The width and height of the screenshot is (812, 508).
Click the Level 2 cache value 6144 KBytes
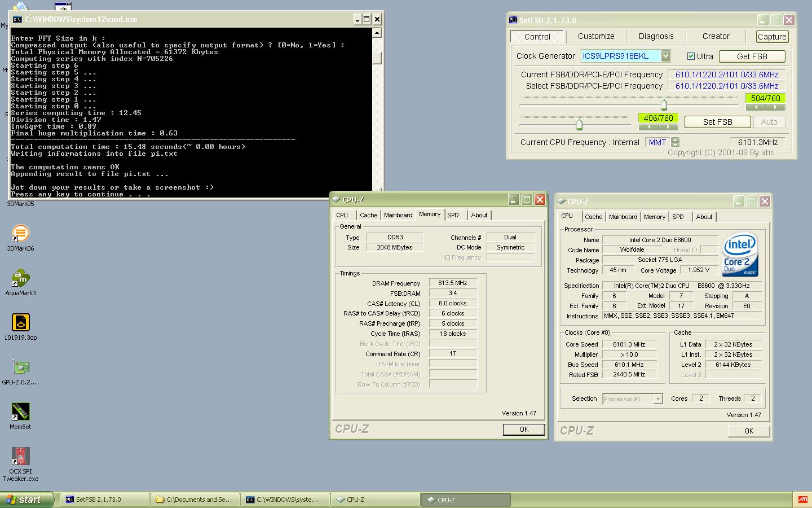[x=733, y=365]
